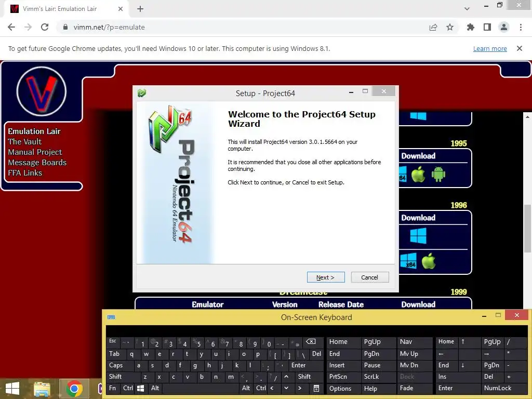Open Message Boards sidebar link
This screenshot has height=399, width=532.
[37, 163]
